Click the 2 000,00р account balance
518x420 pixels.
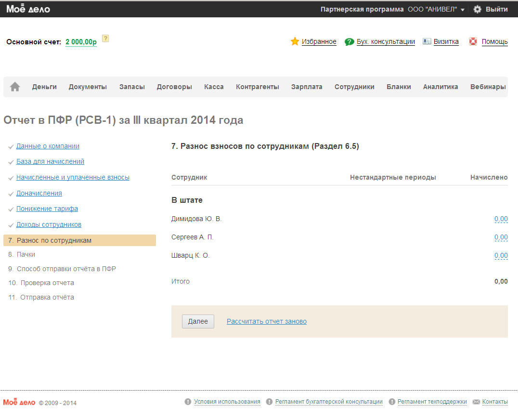click(x=81, y=42)
